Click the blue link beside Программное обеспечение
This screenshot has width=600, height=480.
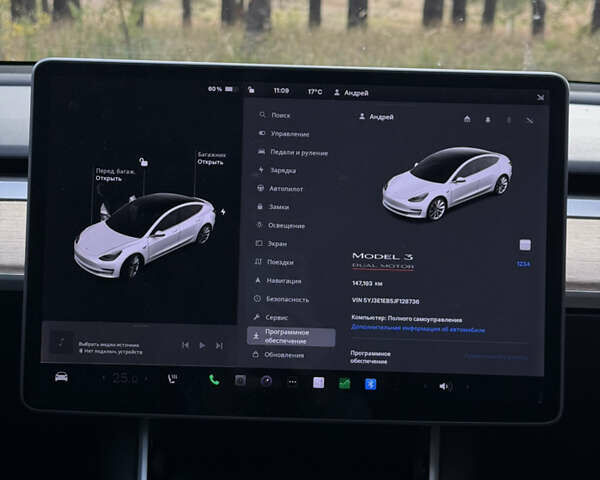496,356
